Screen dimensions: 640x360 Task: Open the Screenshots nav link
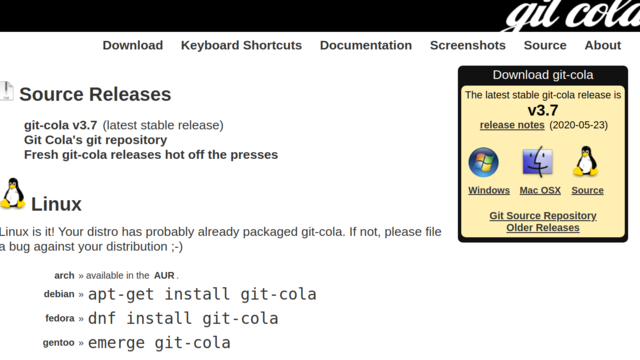(468, 45)
